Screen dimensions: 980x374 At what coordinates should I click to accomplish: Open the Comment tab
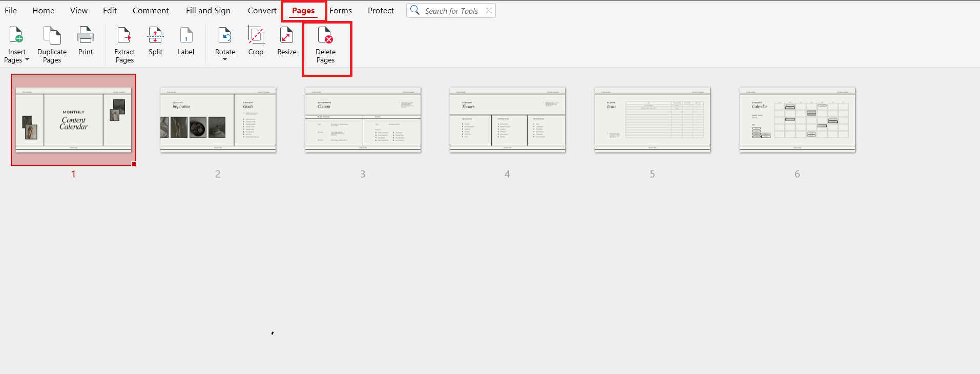coord(151,10)
